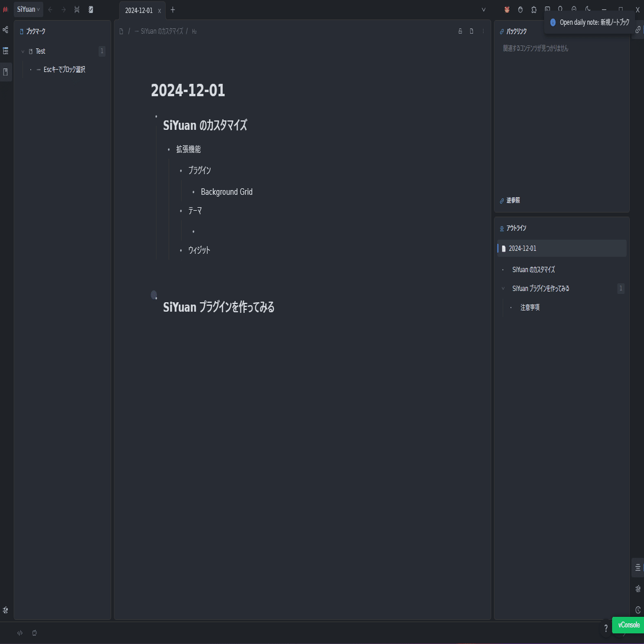The width and height of the screenshot is (644, 644).
Task: Click the 'Open daily note' notification
Action: [x=589, y=22]
